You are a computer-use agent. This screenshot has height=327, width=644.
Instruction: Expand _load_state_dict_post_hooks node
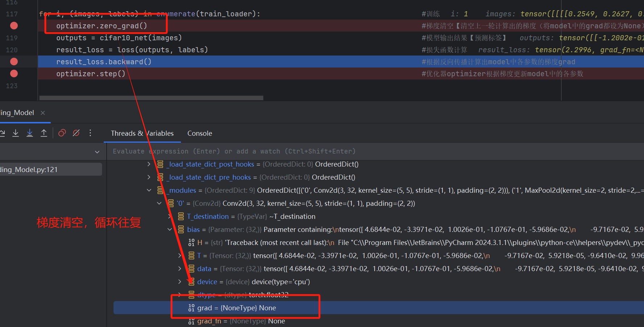coord(149,164)
